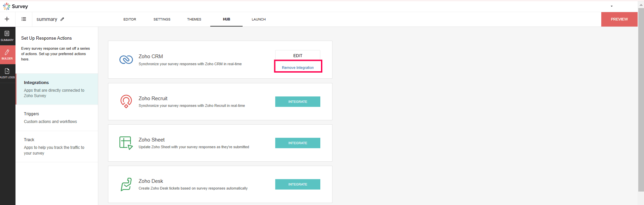Click the 'Custom actions and workflows' description

coord(50,122)
